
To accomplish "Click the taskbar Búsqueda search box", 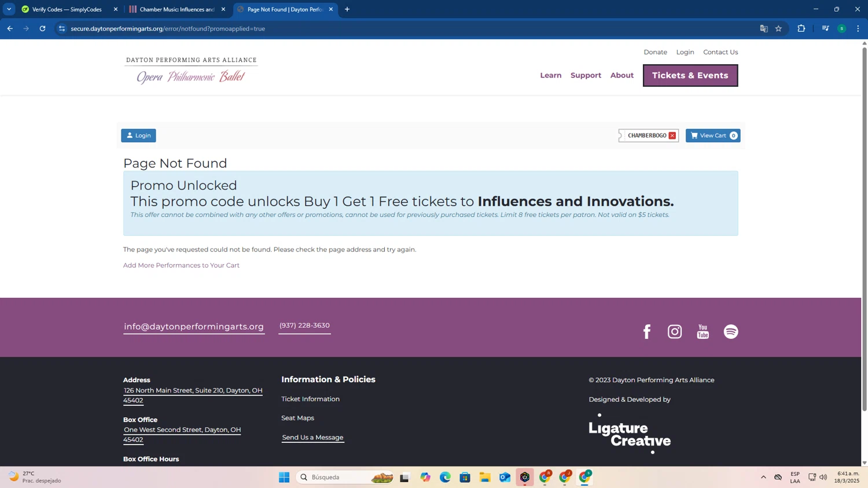I will point(345,477).
